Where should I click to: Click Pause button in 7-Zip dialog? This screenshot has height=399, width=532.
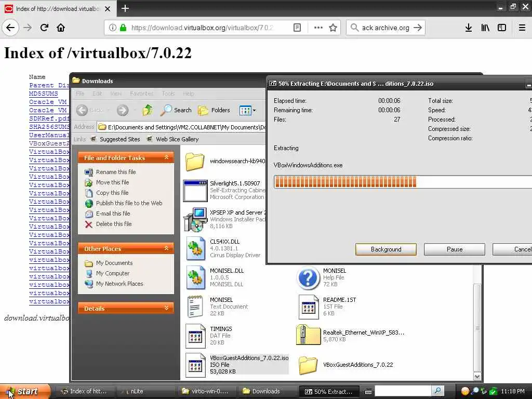pyautogui.click(x=454, y=249)
